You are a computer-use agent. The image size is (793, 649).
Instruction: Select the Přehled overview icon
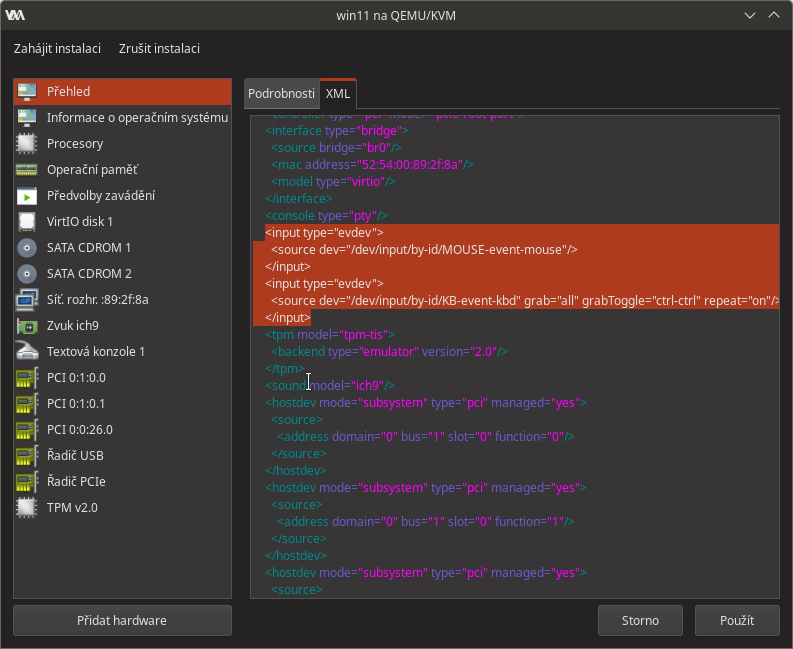[x=27, y=92]
